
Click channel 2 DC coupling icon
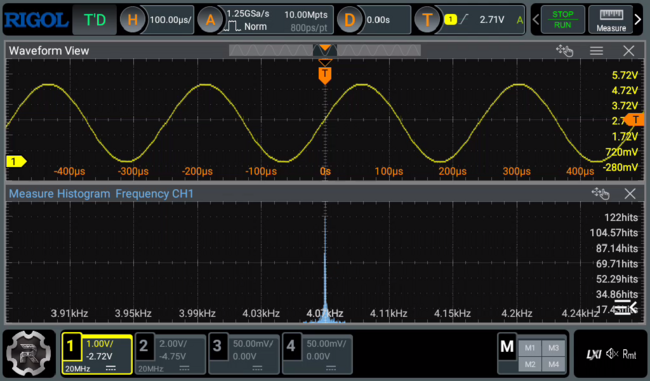[184, 368]
